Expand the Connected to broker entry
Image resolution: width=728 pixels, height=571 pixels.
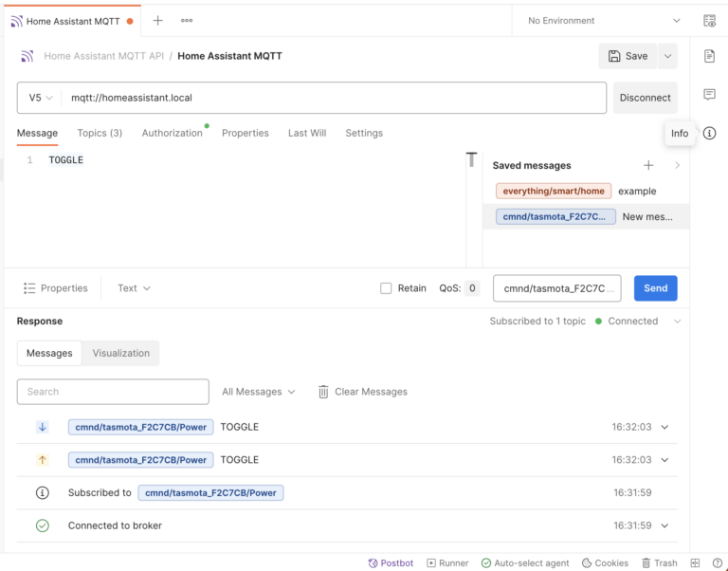pos(664,525)
